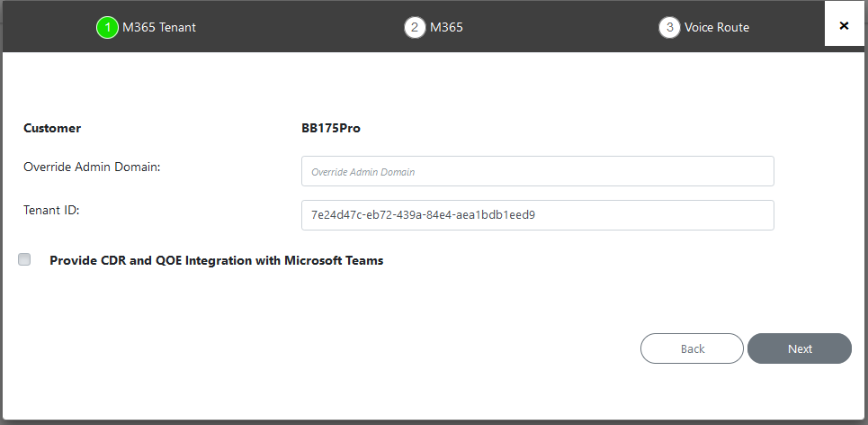This screenshot has height=425, width=868.
Task: Select the BB175Pro customer name text
Action: click(x=331, y=128)
